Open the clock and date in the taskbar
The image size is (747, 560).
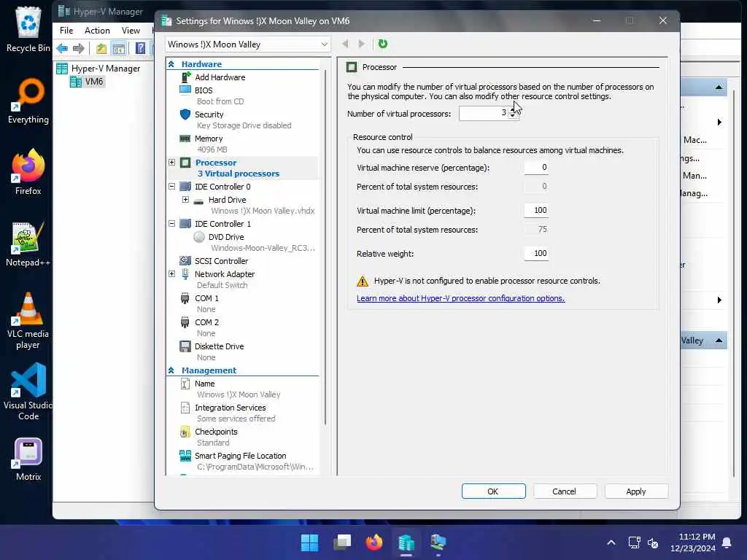(x=692, y=542)
